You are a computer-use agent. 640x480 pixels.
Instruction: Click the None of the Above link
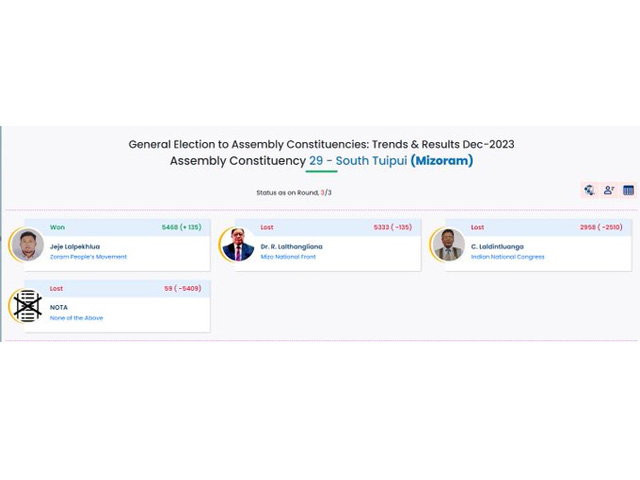point(76,318)
